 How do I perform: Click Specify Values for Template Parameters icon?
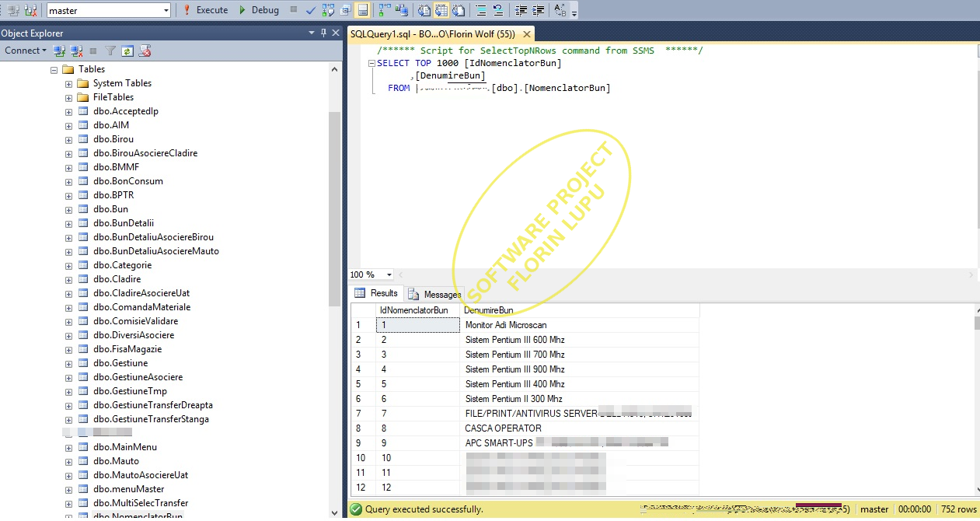(x=560, y=10)
